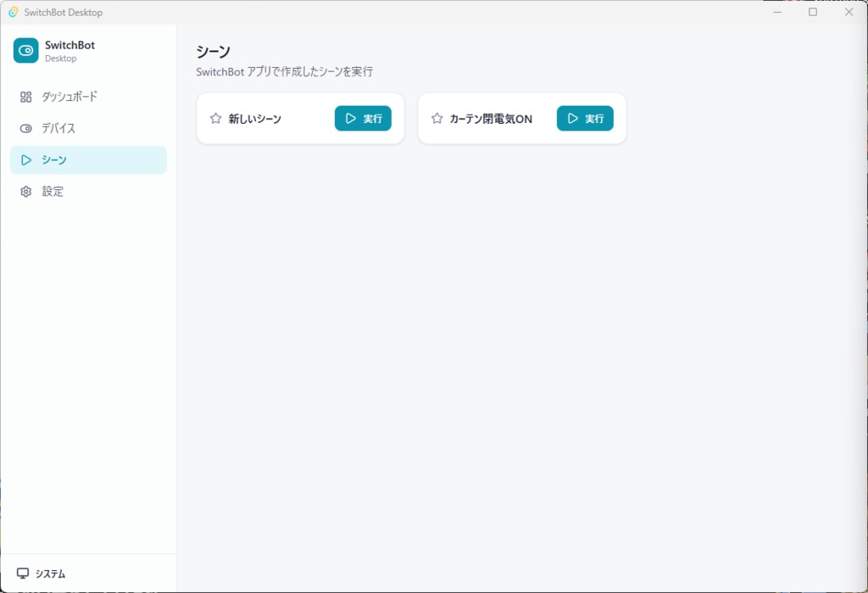Click the カーテン閉電気ON scene name
Viewport: 868px width, 593px height.
click(491, 119)
